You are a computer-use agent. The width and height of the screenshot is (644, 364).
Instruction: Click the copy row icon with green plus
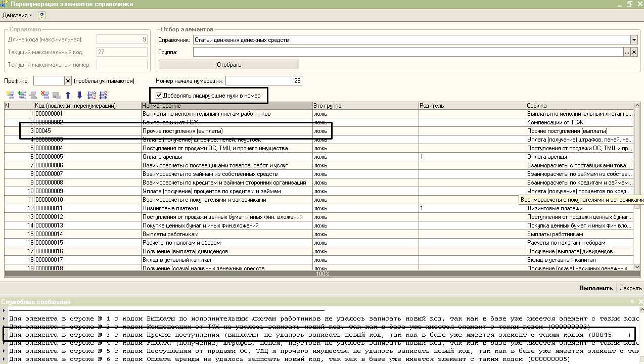click(22, 95)
